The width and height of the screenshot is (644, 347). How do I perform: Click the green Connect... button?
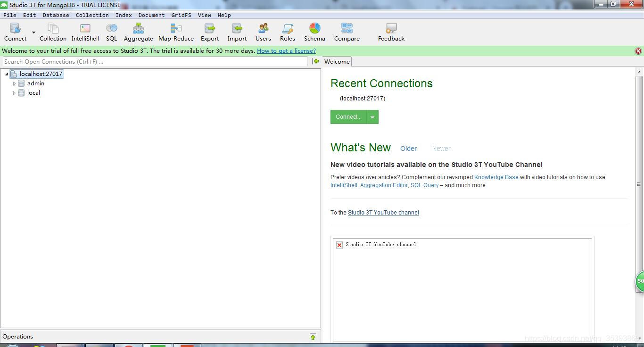[x=348, y=117]
